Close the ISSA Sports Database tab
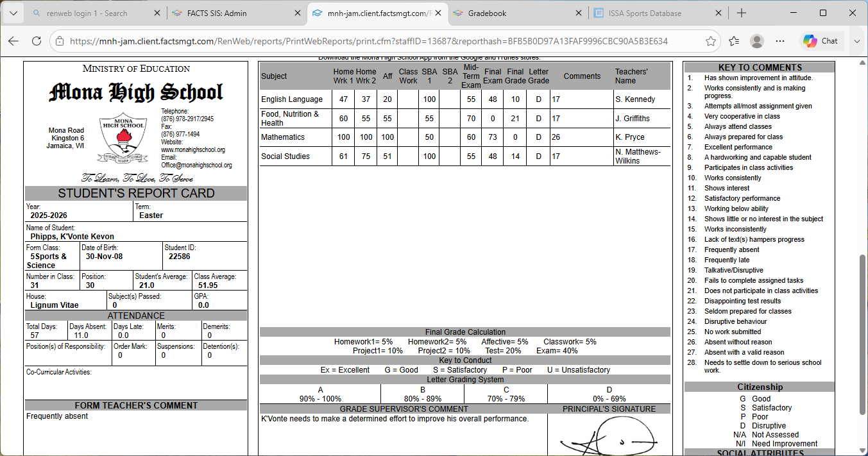Viewport: 868px width, 456px height. click(718, 13)
